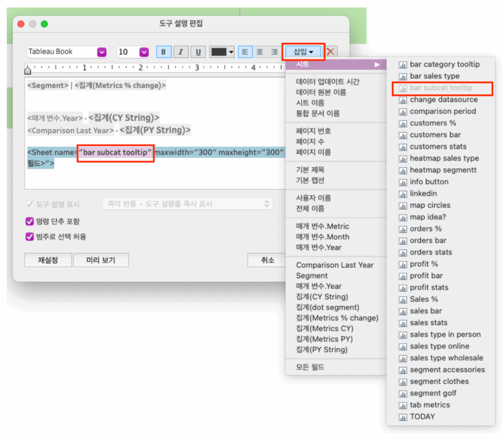Toggle the 명령 단추 포함 checkbox
This screenshot has height=439, width=504.
pyautogui.click(x=30, y=221)
